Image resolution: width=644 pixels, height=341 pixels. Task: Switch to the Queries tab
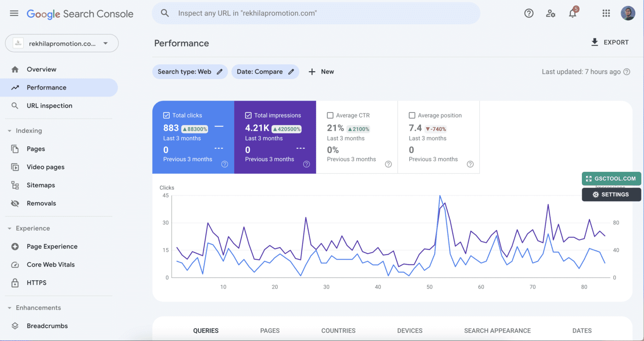pos(206,330)
